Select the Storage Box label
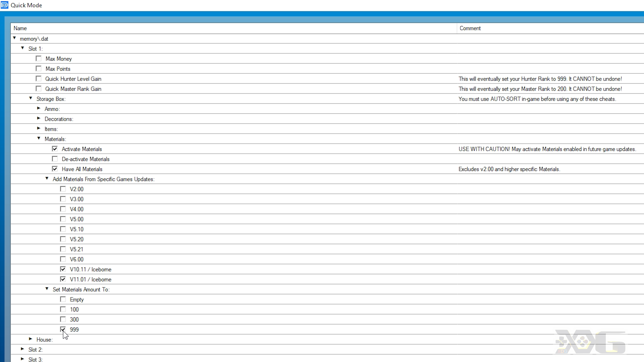644x362 pixels. point(51,99)
